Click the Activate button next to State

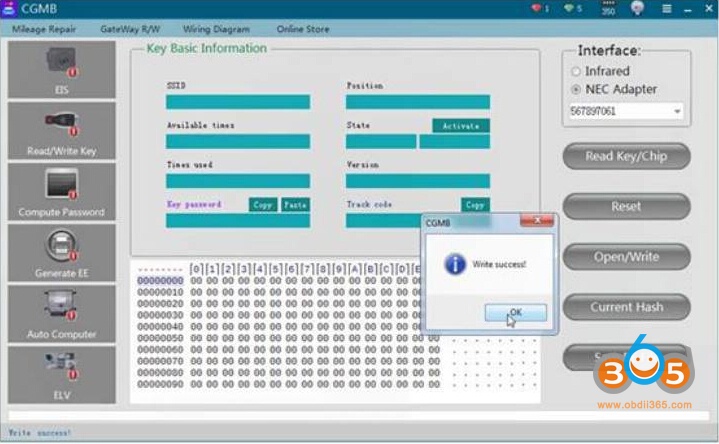tap(460, 126)
